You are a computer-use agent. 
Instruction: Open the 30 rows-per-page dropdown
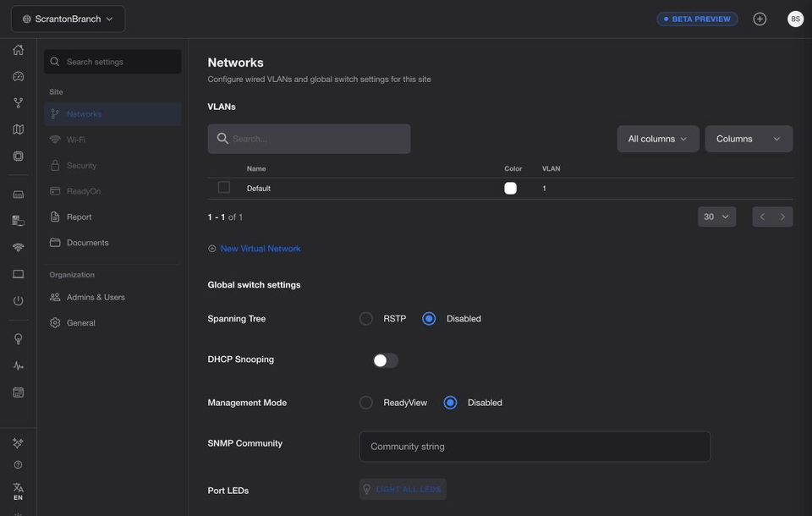(x=716, y=217)
